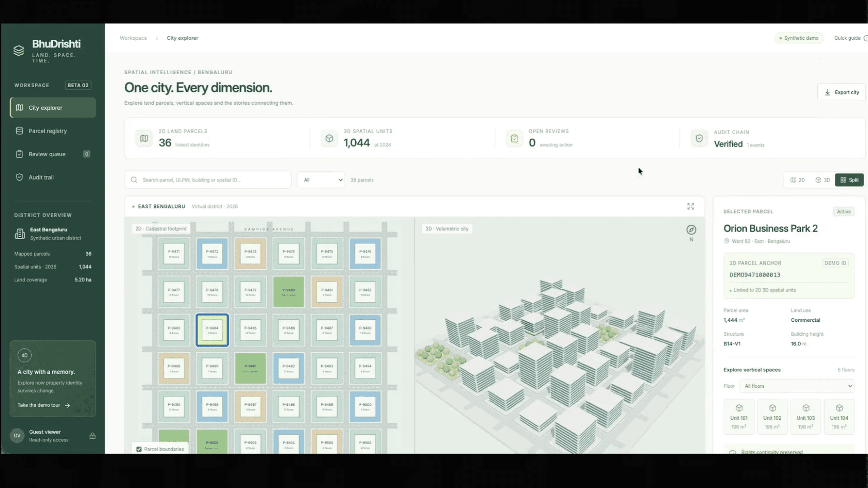Select parcel P-9471 on cadastral map

tap(174, 253)
